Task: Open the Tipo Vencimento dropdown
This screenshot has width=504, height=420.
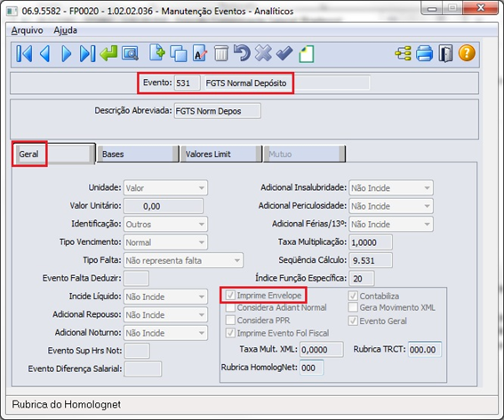Action: (165, 242)
